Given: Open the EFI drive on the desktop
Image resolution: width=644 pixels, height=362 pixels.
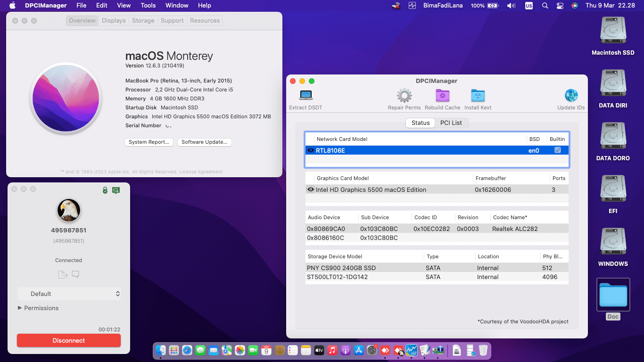Looking at the screenshot, I should tap(613, 189).
